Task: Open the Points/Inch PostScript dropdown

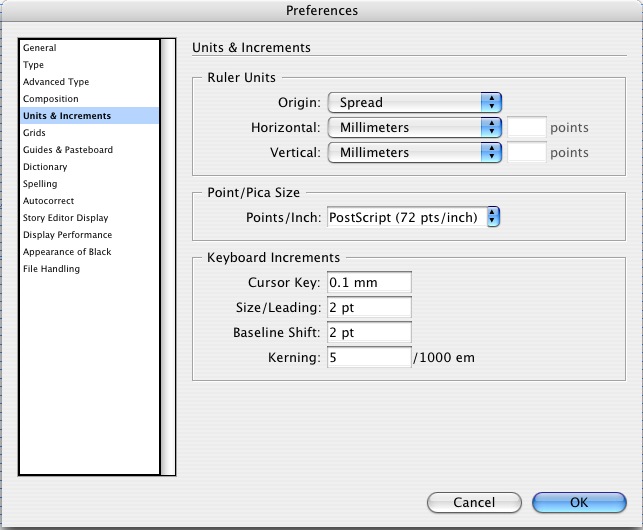Action: click(413, 217)
